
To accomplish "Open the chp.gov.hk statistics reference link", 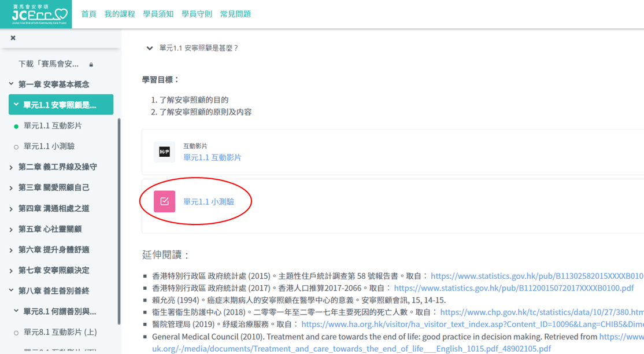I will pyautogui.click(x=542, y=312).
